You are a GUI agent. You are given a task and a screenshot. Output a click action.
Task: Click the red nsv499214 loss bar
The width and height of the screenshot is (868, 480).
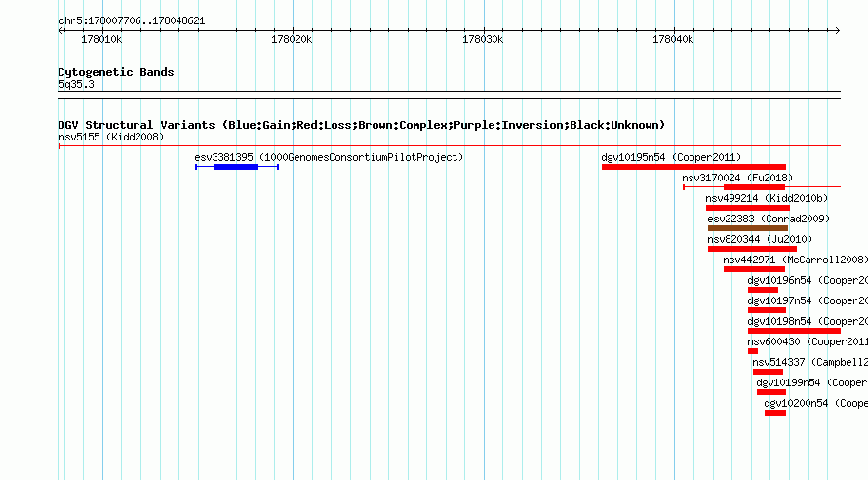point(748,208)
